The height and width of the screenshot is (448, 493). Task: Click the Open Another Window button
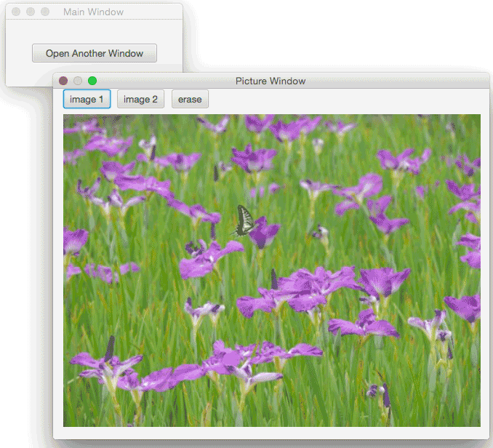(95, 53)
